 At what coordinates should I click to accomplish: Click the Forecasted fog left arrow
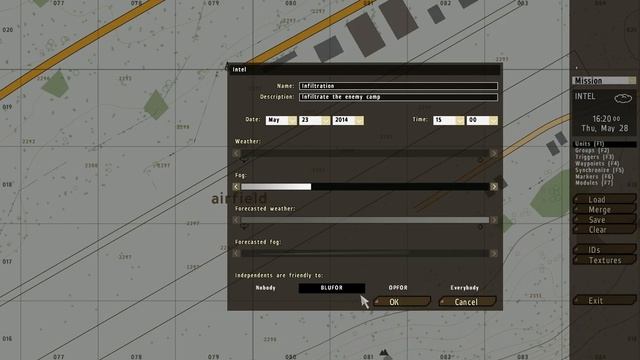click(x=236, y=253)
